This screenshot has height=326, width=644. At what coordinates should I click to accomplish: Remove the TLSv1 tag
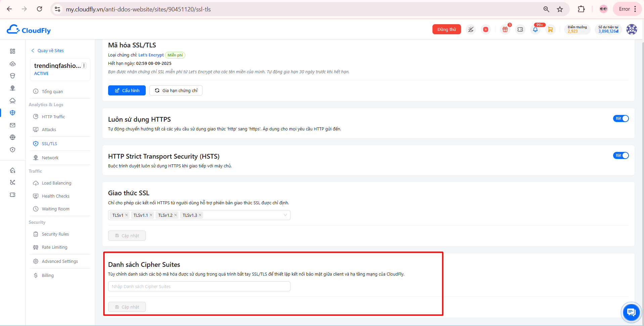[127, 215]
